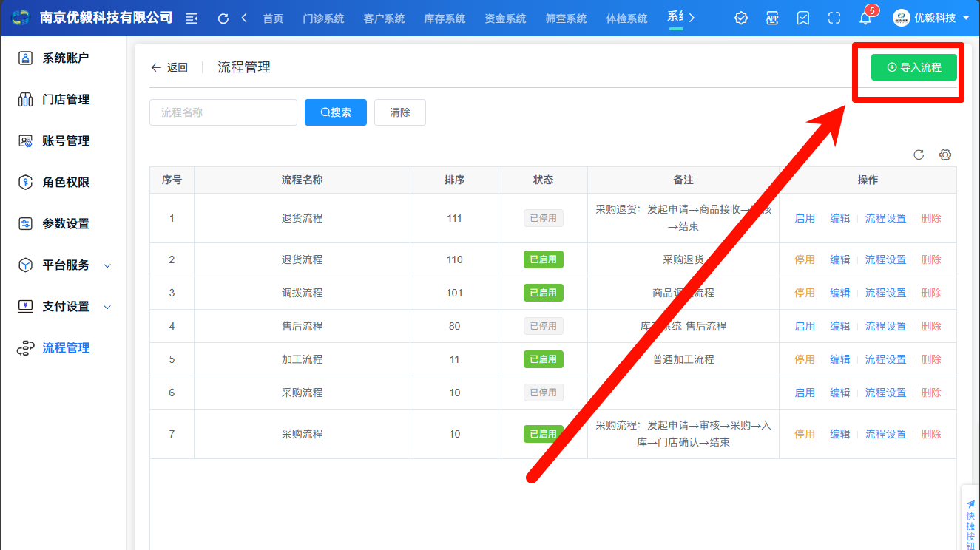Click the refresh icon in top header
980x550 pixels.
click(223, 18)
